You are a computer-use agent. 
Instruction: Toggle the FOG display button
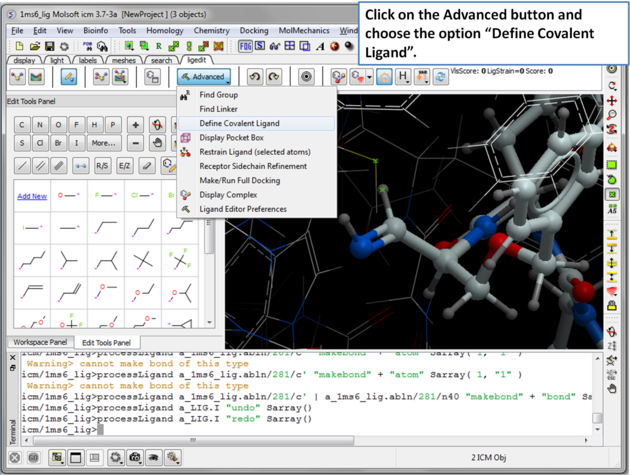click(x=246, y=46)
